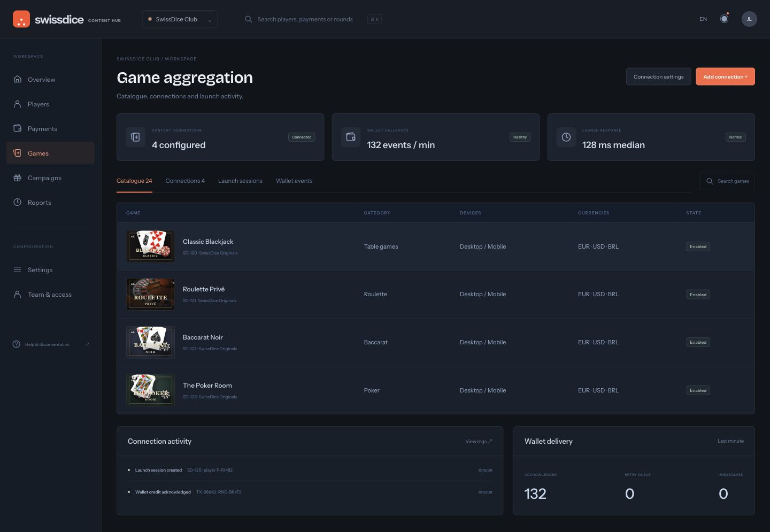Open the SwissDice Club workspace dropdown
Viewport: 770px width, 532px height.
tap(180, 19)
